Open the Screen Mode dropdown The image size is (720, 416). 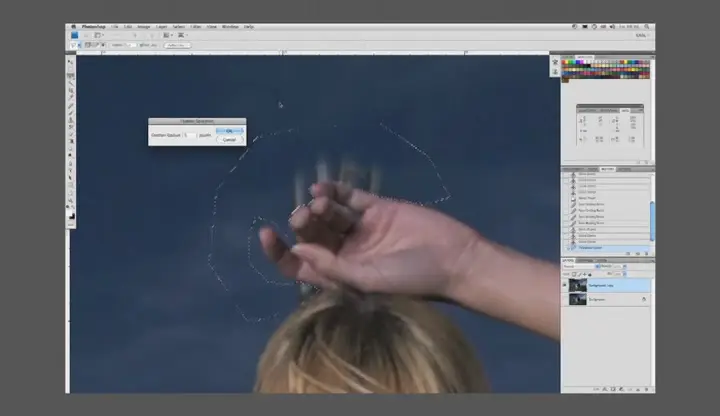tap(182, 35)
